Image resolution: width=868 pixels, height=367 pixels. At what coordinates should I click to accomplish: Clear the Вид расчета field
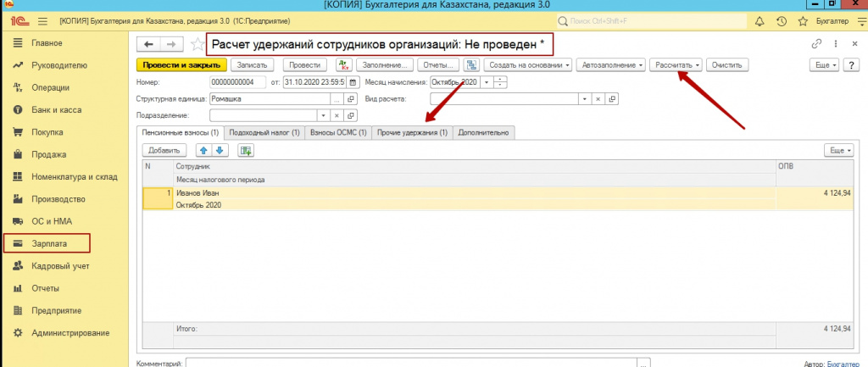598,99
